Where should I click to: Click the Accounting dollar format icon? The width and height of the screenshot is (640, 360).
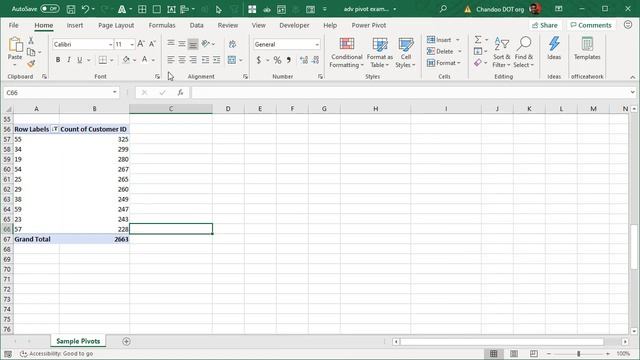(259, 60)
